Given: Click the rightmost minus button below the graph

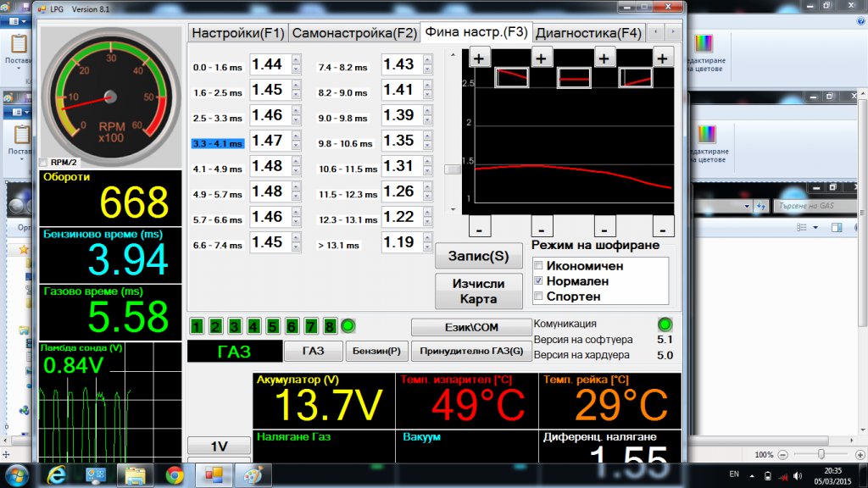Looking at the screenshot, I should 665,227.
